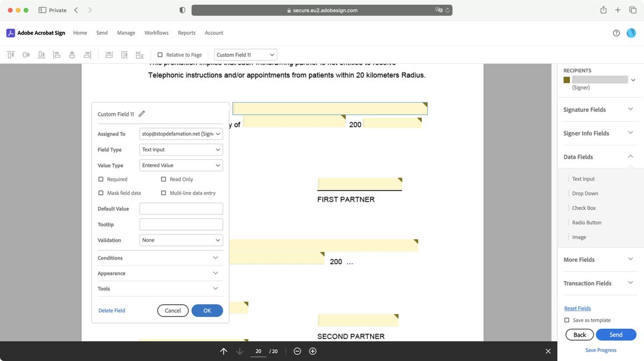Select the align horizontal centers tool
The image size is (644, 361).
72,54
